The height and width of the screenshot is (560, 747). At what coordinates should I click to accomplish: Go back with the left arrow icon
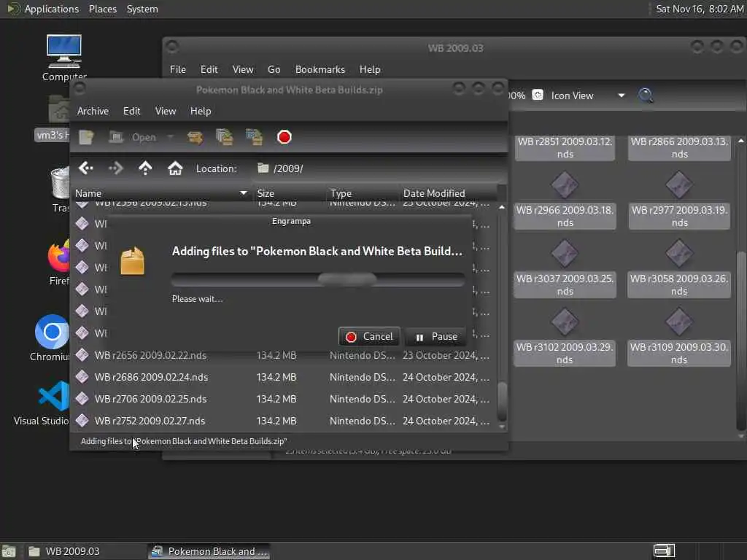[86, 168]
